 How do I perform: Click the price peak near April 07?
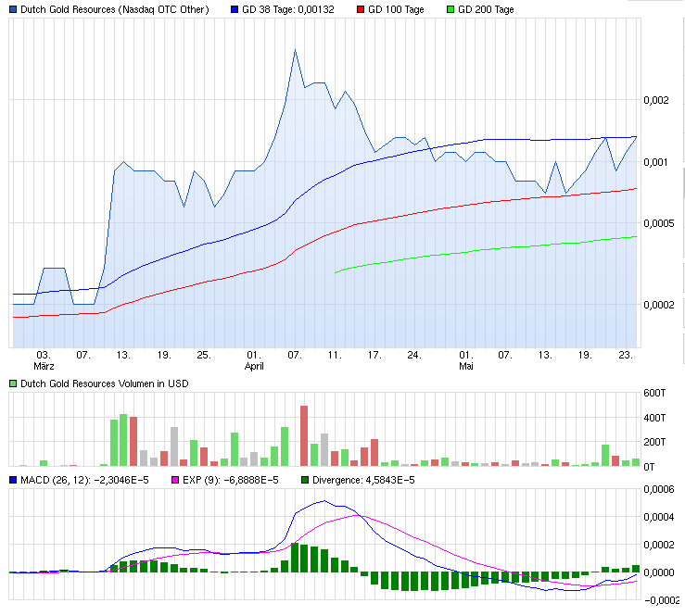295,51
